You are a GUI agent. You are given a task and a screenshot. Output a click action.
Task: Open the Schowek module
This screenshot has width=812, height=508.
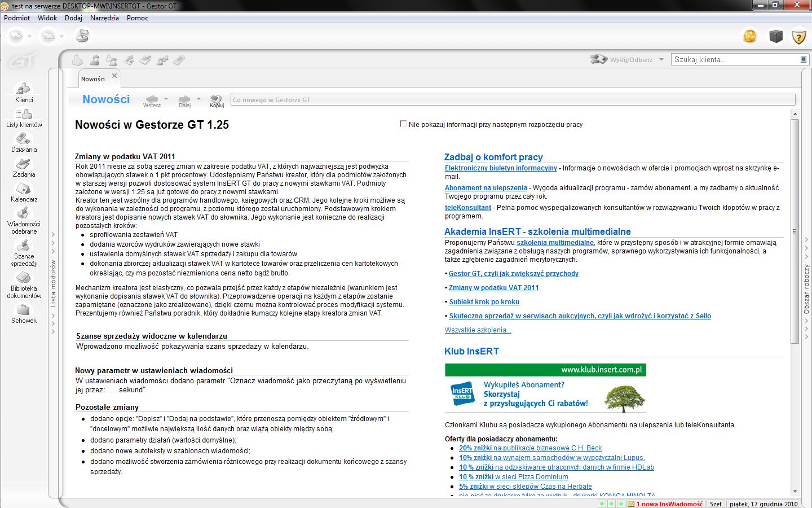tap(24, 313)
